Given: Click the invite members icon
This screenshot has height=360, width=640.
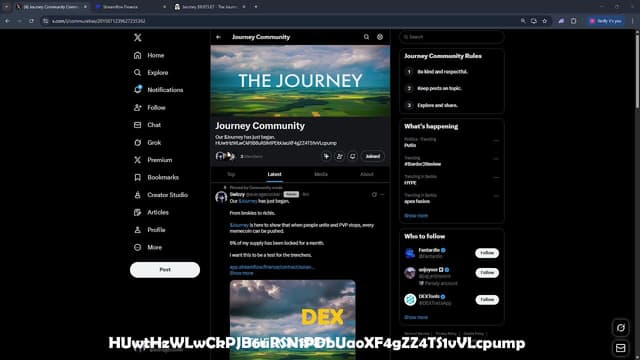Looking at the screenshot, I should click(x=339, y=156).
